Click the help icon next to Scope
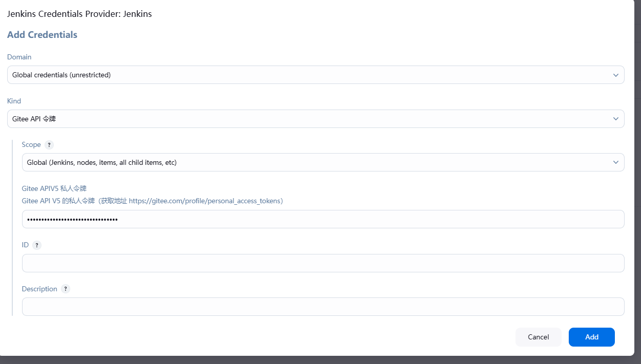This screenshot has width=641, height=364. 49,145
